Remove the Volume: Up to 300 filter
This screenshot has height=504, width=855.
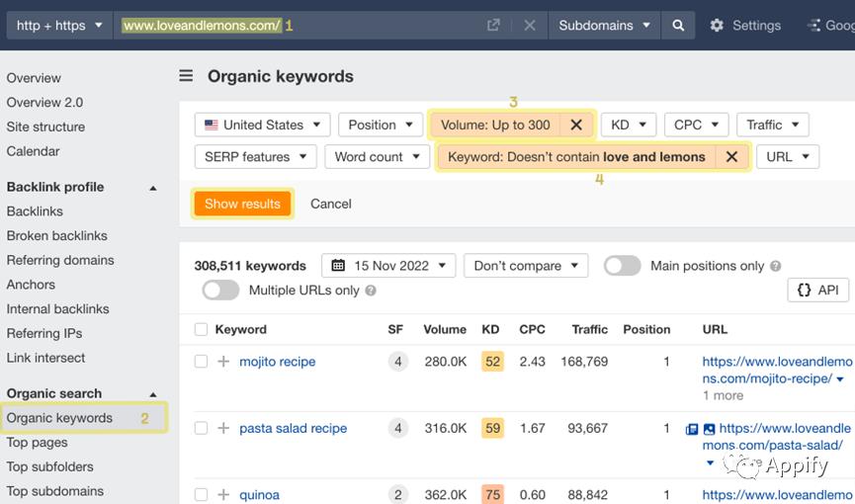click(x=576, y=125)
